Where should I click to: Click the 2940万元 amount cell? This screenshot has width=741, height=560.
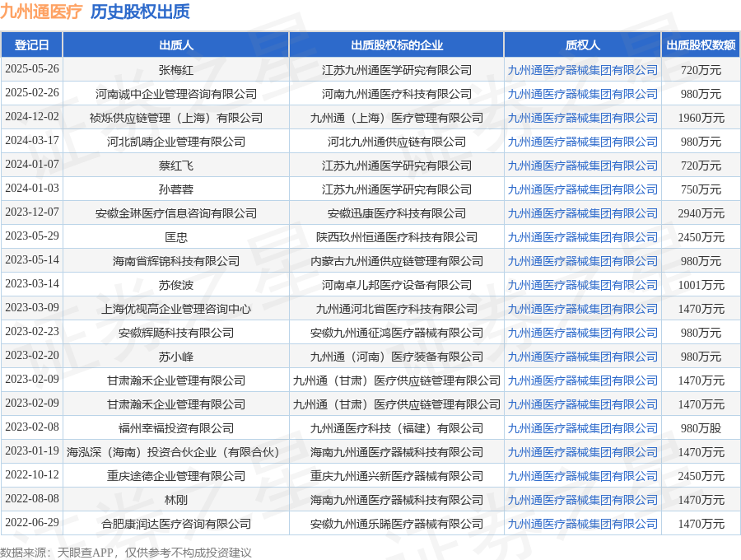[x=701, y=213]
